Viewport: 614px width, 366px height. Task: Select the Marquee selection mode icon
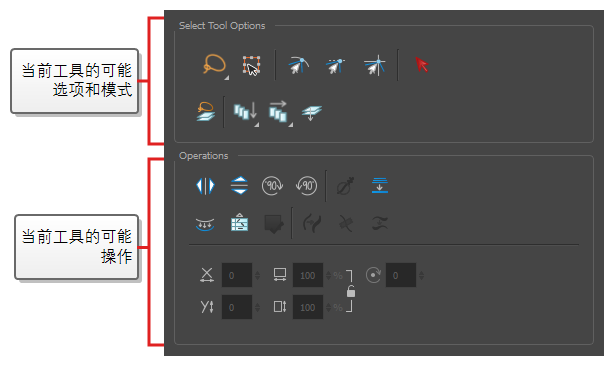(251, 65)
